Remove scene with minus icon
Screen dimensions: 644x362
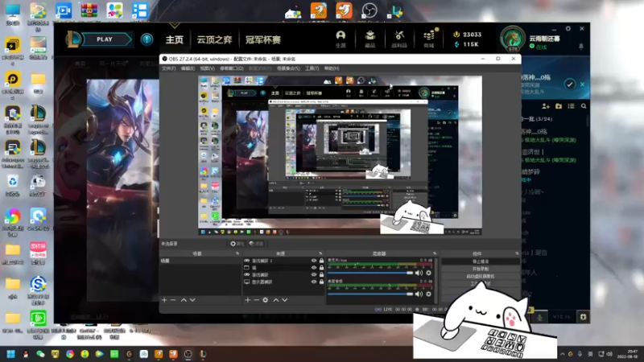[x=173, y=300]
